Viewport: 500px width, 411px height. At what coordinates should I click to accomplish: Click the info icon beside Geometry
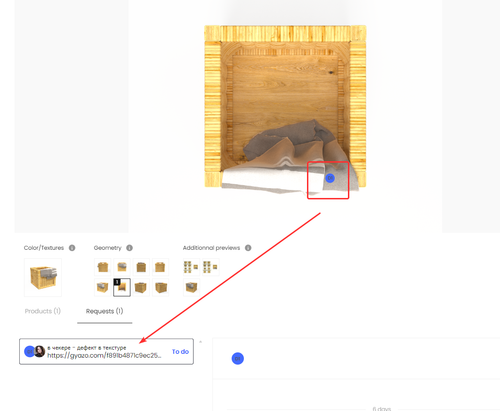pos(129,248)
